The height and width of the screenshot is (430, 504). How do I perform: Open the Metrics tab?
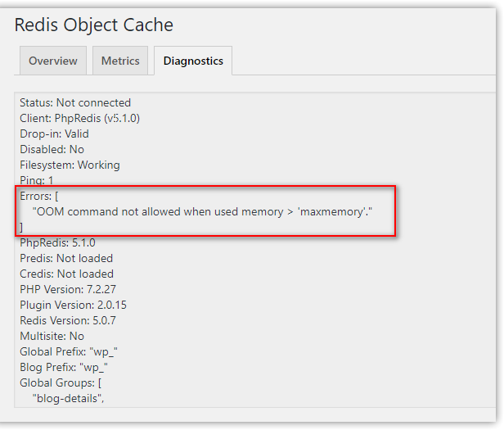(120, 61)
